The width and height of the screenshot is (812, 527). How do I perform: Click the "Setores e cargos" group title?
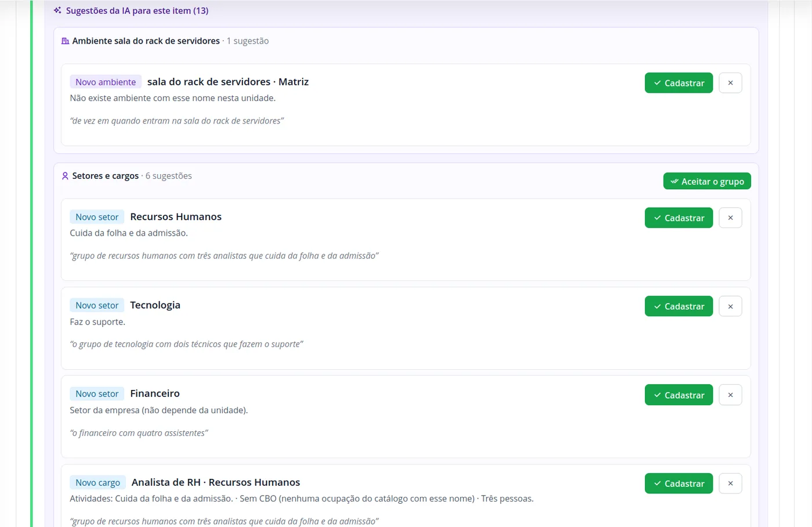106,176
